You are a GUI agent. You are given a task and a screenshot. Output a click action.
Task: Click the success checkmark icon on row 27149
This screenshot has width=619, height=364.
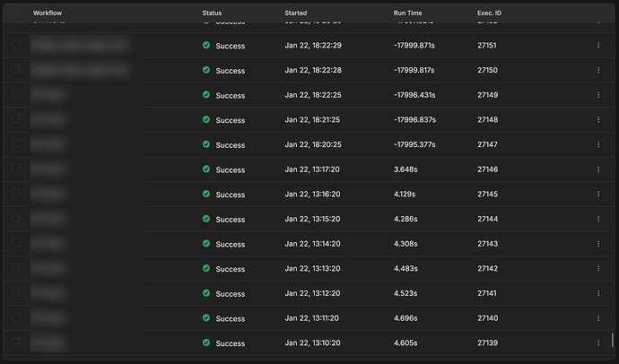[x=206, y=95]
